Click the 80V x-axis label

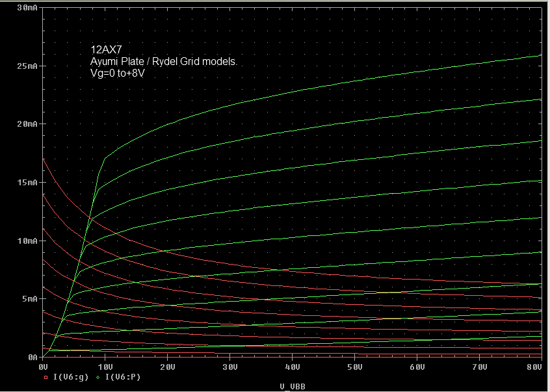pyautogui.click(x=535, y=367)
